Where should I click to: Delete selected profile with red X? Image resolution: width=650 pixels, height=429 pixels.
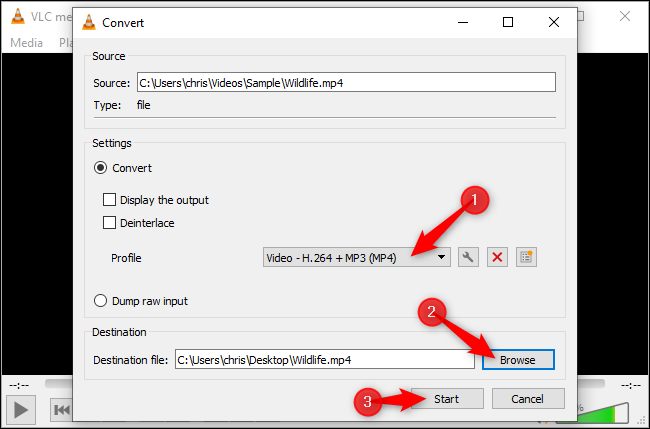497,257
